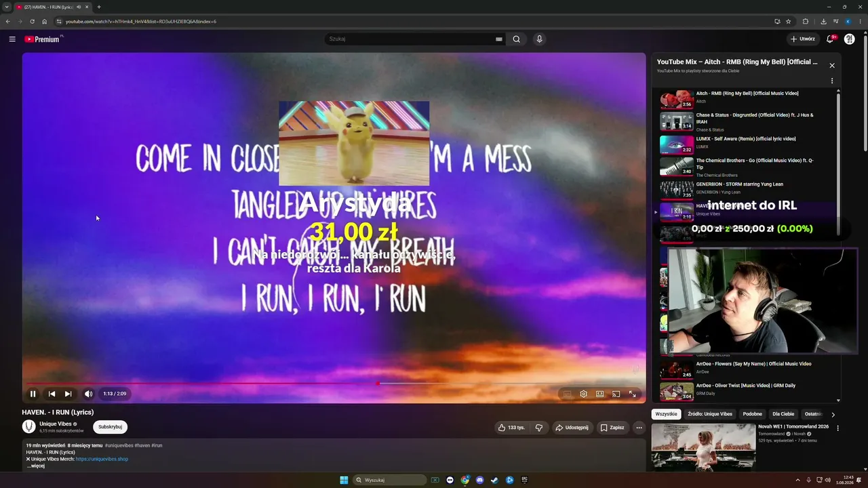
Task: Open Unique Vibes channel avatar
Action: pyautogui.click(x=29, y=426)
